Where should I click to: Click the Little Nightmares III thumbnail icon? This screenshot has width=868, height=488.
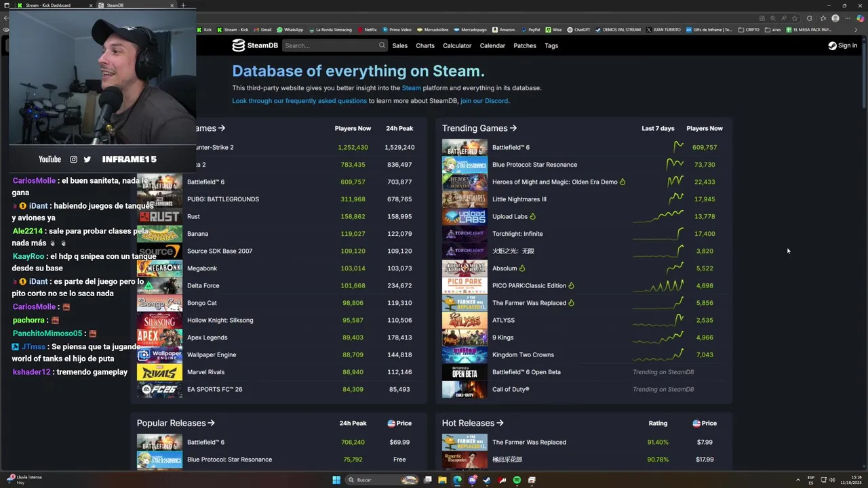465,199
